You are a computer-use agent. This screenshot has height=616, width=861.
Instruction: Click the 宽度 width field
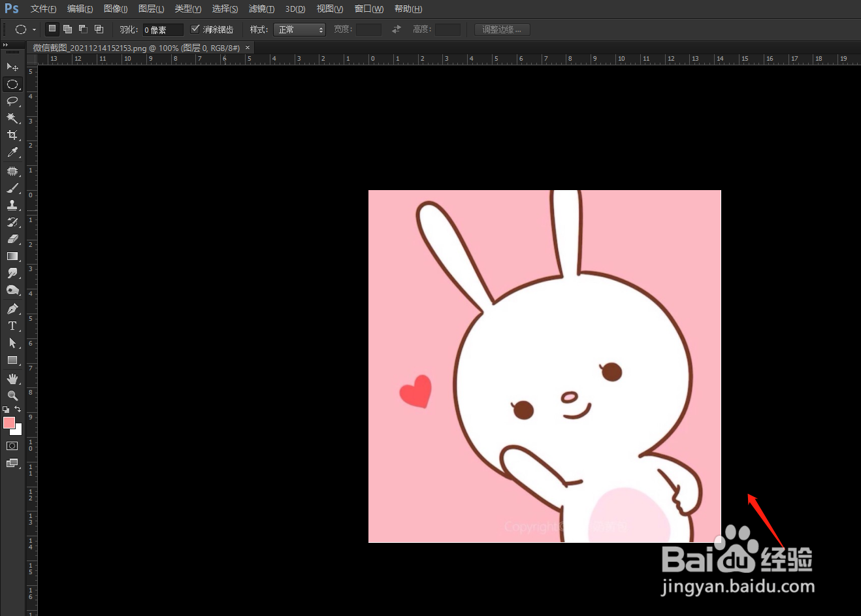coord(368,29)
